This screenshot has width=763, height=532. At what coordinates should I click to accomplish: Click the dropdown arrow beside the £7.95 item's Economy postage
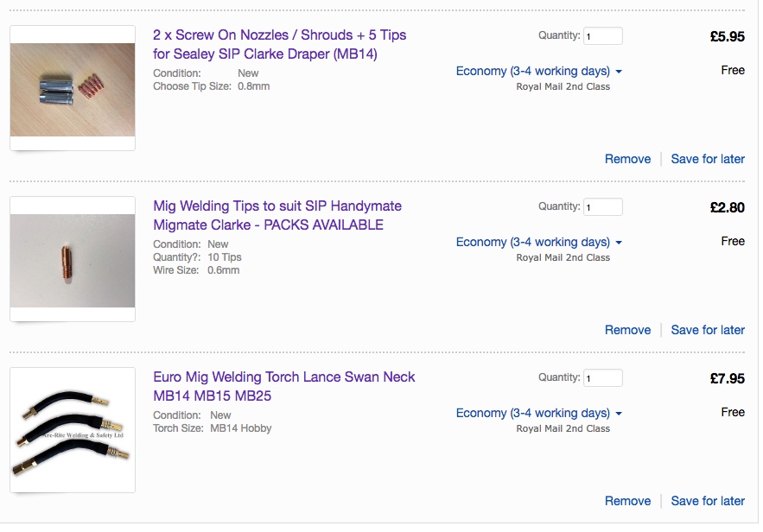[619, 414]
